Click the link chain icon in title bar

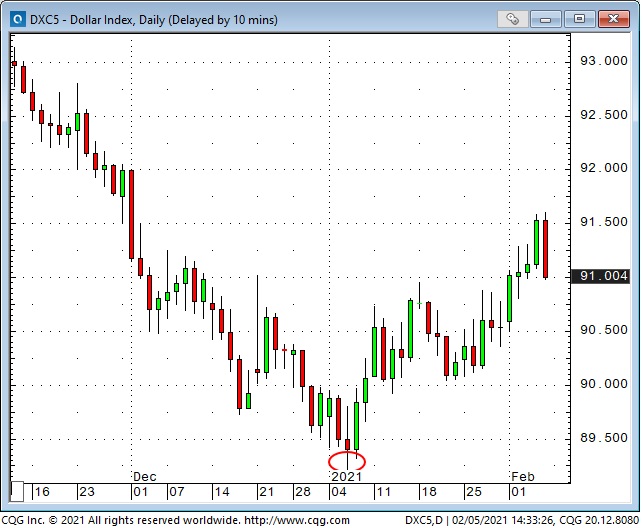[x=512, y=19]
